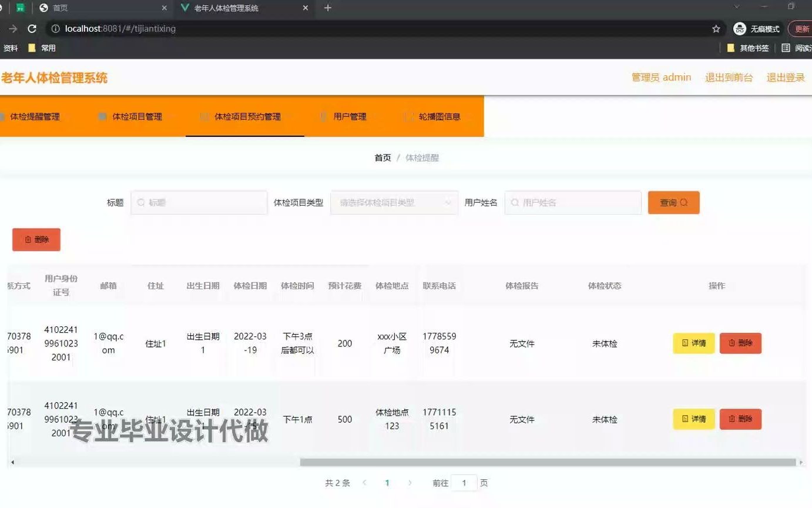Open 轮播图信息 menu
812x508 pixels.
point(439,116)
